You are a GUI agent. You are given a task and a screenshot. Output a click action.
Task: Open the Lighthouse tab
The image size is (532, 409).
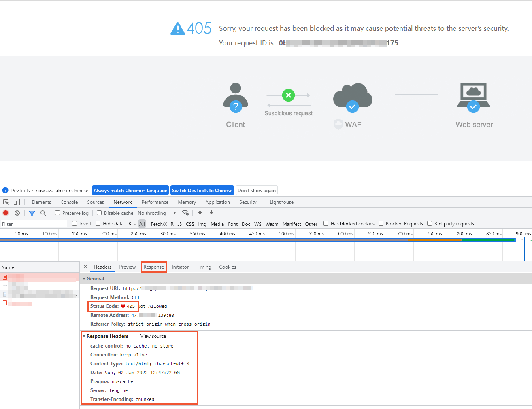pos(282,202)
